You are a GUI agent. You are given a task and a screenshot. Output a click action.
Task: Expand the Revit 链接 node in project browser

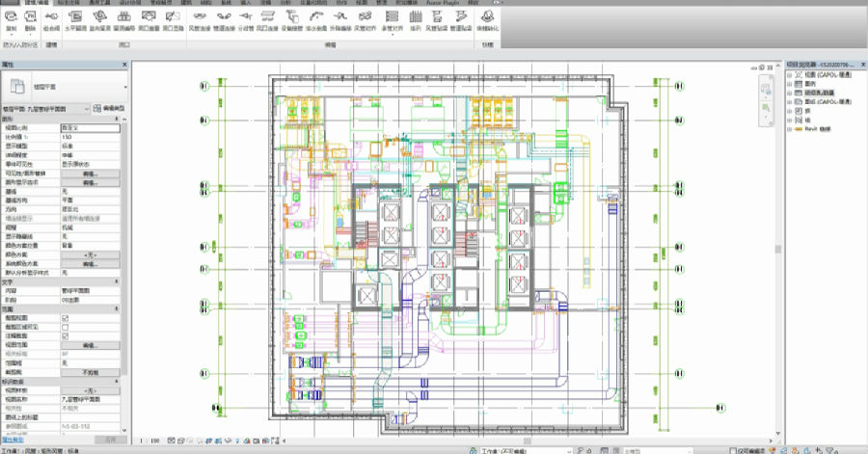(790, 126)
